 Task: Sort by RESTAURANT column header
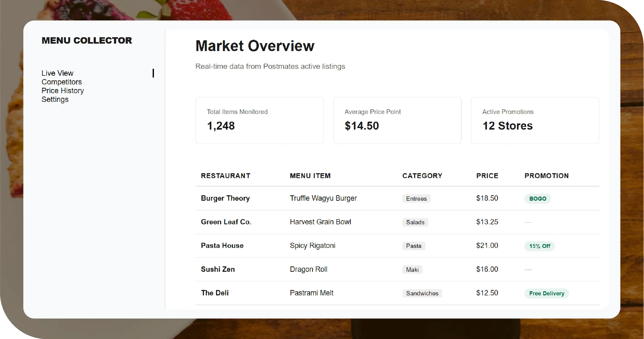[226, 176]
